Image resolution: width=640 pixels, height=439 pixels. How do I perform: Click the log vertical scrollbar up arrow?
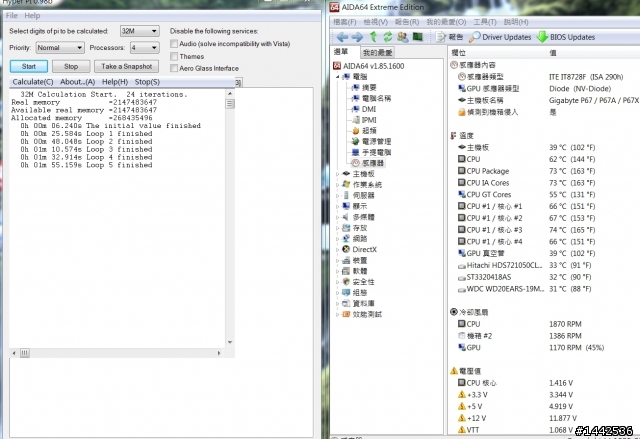tap(230, 93)
